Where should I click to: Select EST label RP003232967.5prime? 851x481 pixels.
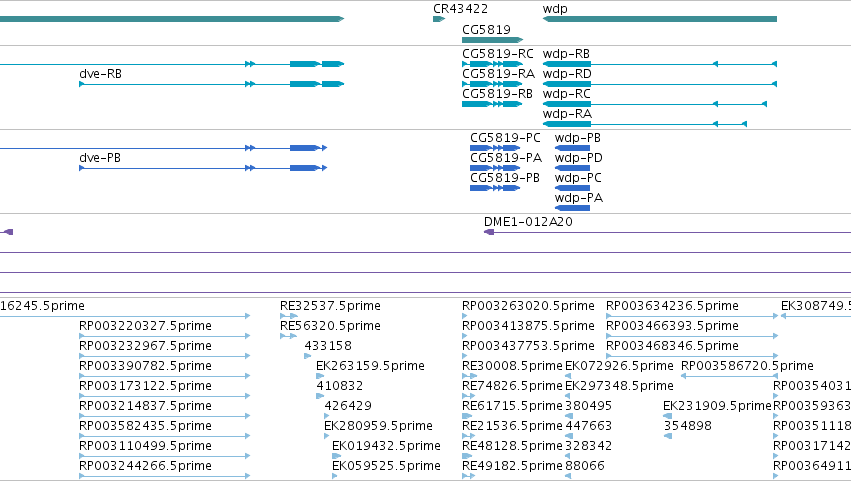point(145,346)
